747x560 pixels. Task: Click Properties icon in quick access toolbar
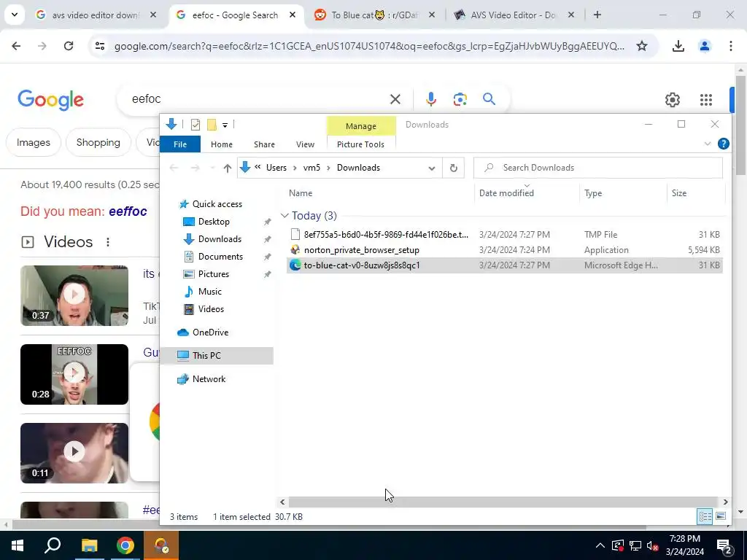click(x=196, y=125)
